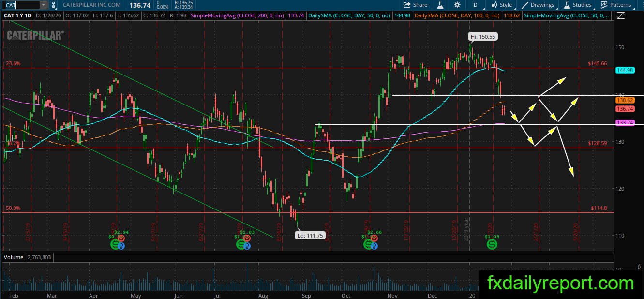Click the blue conference call icon below $2.66
This screenshot has height=299, width=644.
tap(375, 247)
